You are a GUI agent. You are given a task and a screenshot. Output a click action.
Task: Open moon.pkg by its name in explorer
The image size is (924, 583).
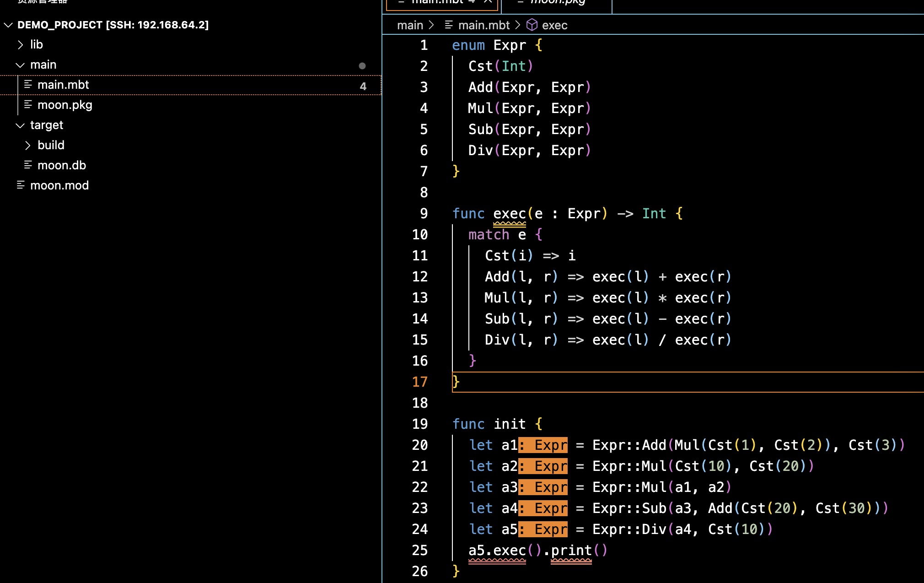pyautogui.click(x=65, y=105)
